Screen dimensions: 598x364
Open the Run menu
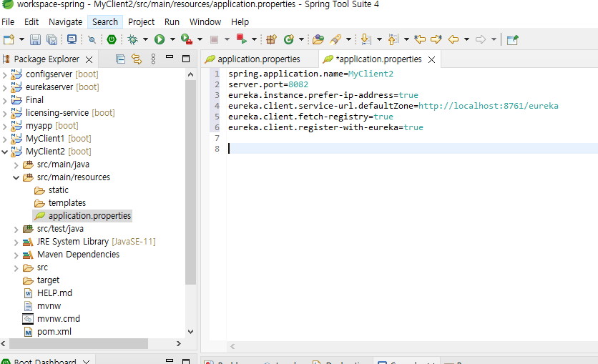tap(172, 21)
